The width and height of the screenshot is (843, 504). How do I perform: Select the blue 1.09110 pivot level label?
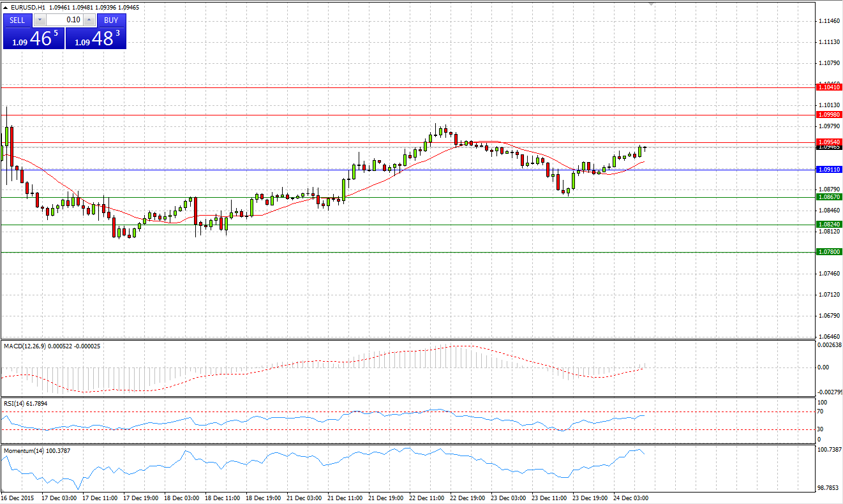(830, 170)
